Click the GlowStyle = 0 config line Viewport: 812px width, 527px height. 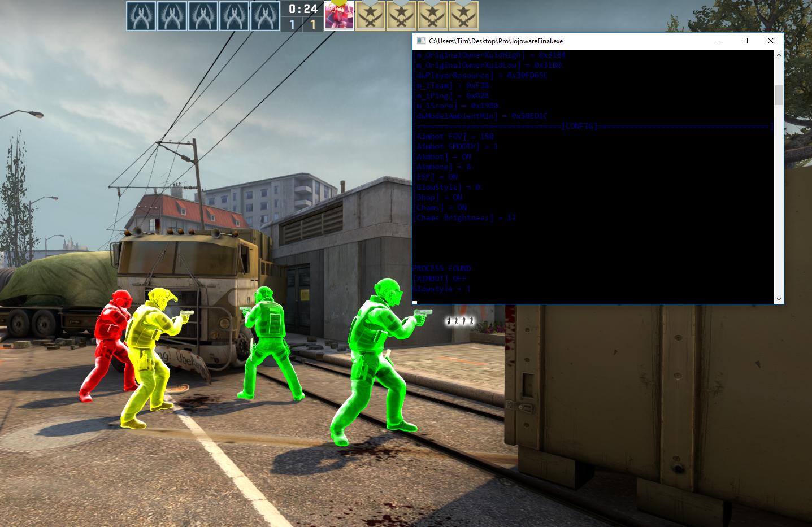tap(448, 188)
